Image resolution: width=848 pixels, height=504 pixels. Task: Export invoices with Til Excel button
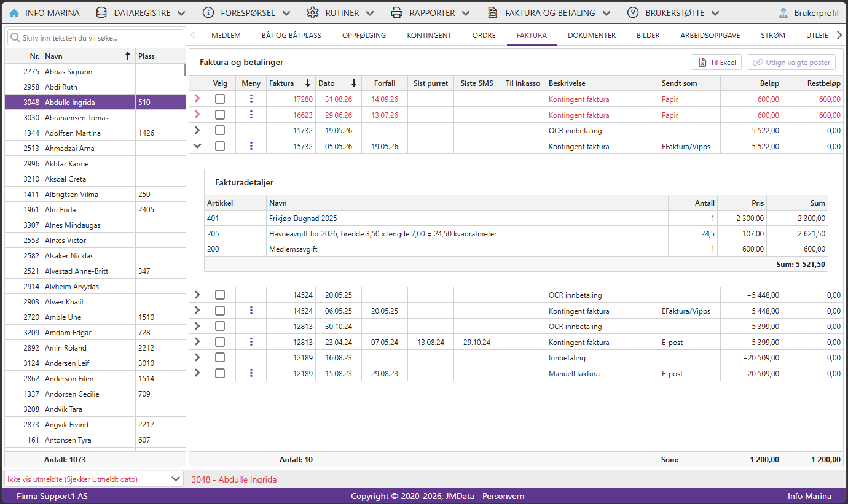[x=716, y=63]
